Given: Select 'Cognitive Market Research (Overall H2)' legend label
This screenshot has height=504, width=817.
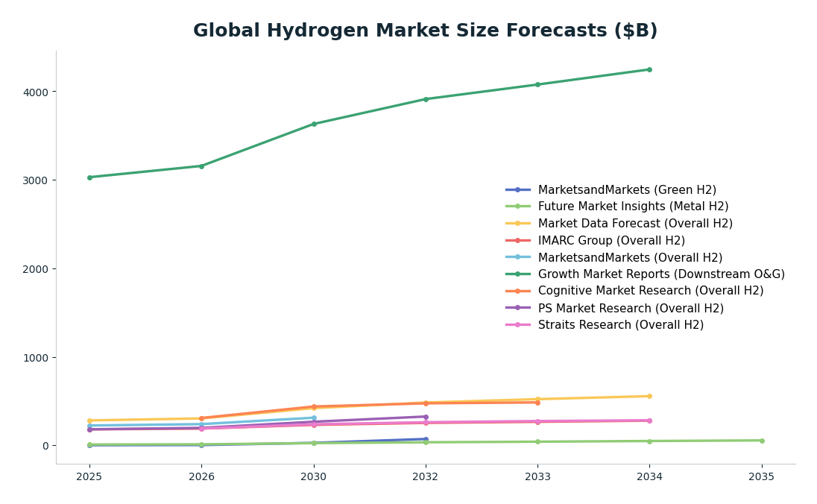Looking at the screenshot, I should (651, 290).
